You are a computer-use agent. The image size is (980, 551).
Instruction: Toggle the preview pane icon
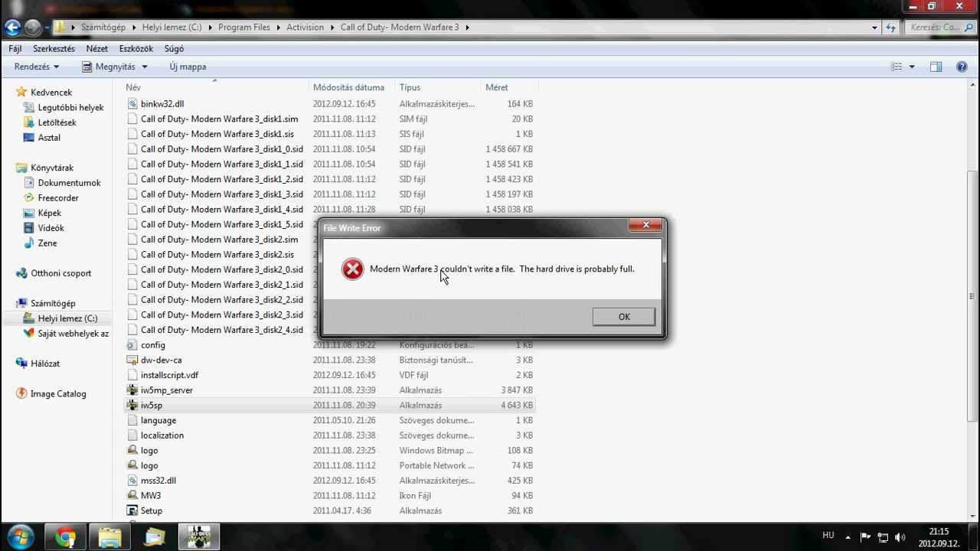[936, 67]
